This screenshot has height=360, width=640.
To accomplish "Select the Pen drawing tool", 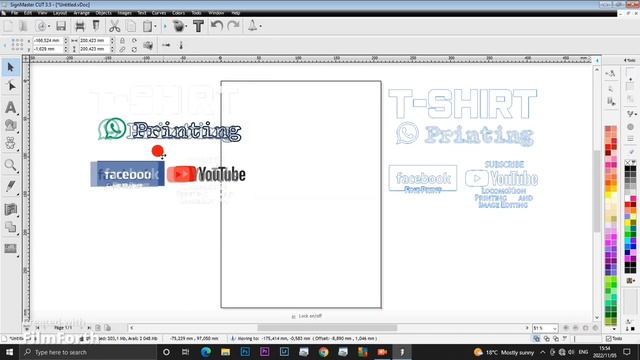I will coord(11,186).
